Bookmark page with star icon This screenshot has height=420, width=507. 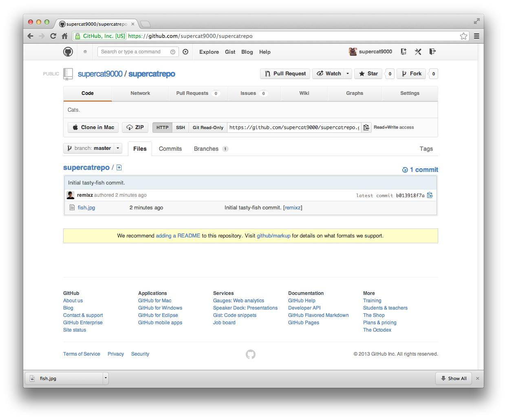[x=463, y=36]
